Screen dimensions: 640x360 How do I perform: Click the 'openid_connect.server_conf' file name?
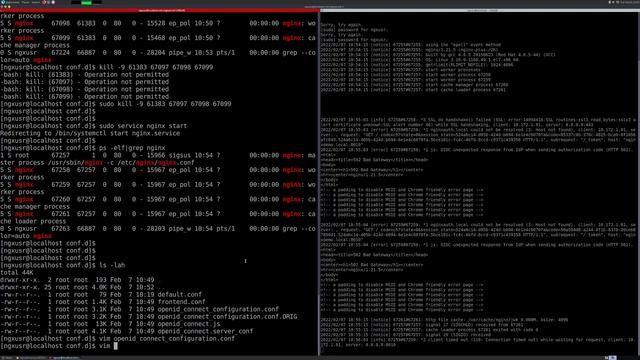pyautogui.click(x=205, y=331)
